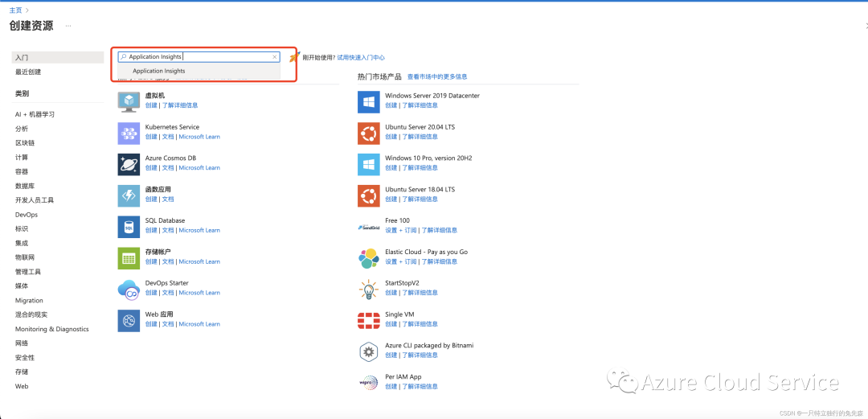
Task: Open Migration category
Action: tap(29, 301)
